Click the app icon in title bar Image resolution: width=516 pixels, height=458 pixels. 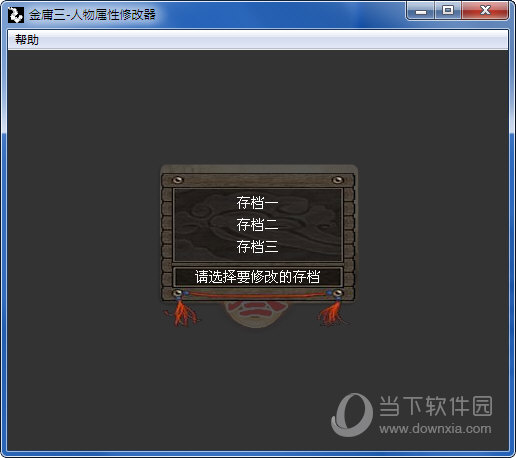coord(15,15)
